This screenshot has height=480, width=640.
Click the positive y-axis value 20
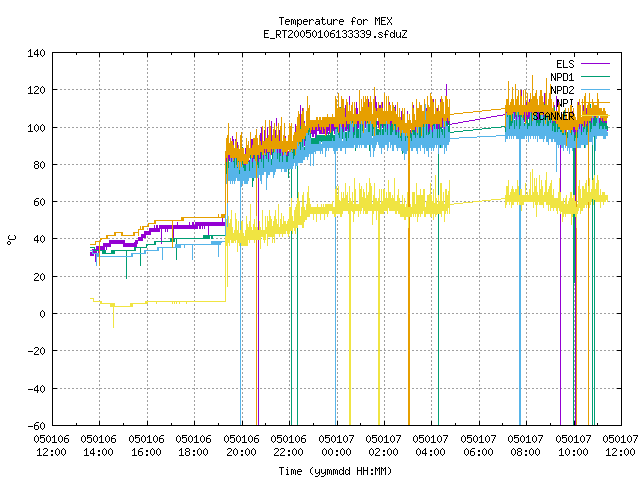[39, 277]
